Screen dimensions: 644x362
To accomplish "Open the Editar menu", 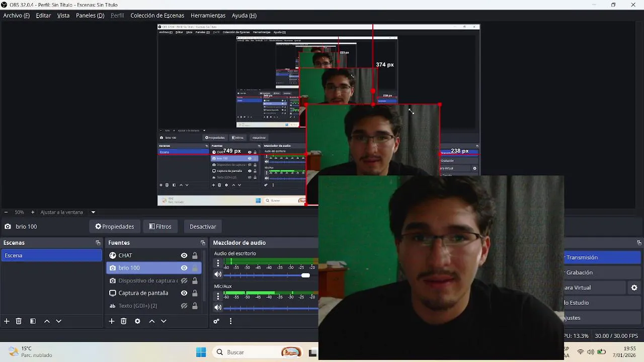I will click(43, 16).
